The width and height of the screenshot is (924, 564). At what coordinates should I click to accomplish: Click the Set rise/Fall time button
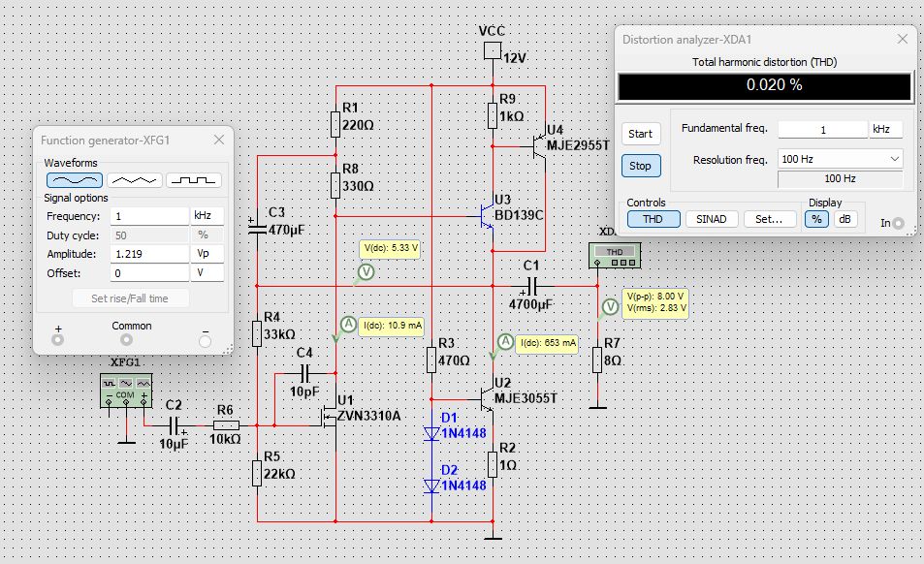tap(130, 298)
